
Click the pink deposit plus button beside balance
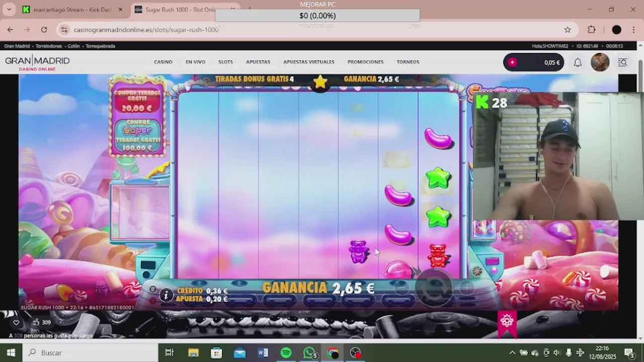click(x=512, y=62)
